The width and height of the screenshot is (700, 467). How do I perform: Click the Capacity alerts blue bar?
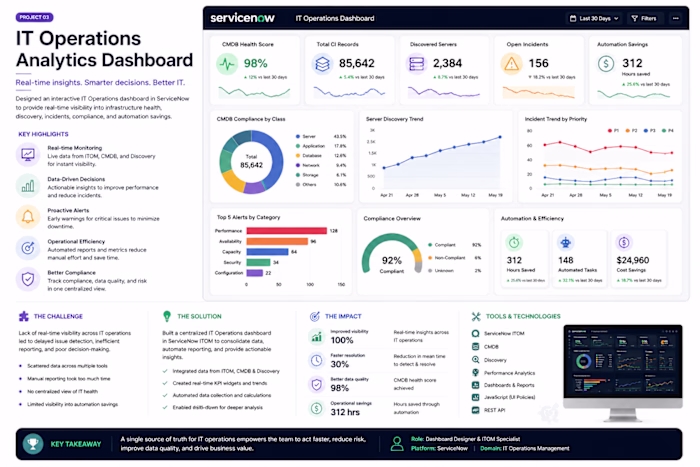point(267,252)
